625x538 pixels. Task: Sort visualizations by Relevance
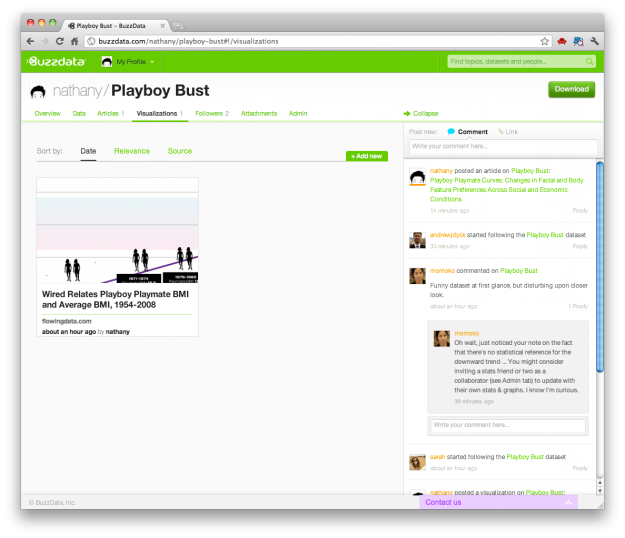tap(132, 151)
